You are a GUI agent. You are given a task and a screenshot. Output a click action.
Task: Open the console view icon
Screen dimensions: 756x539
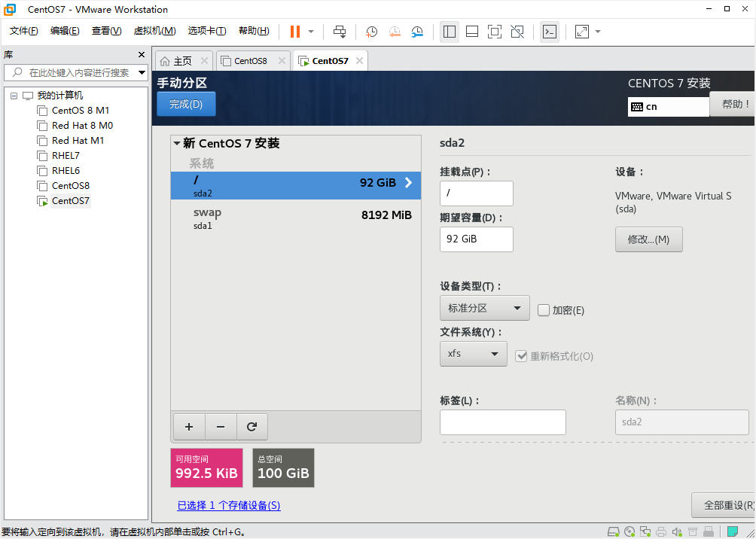click(550, 32)
